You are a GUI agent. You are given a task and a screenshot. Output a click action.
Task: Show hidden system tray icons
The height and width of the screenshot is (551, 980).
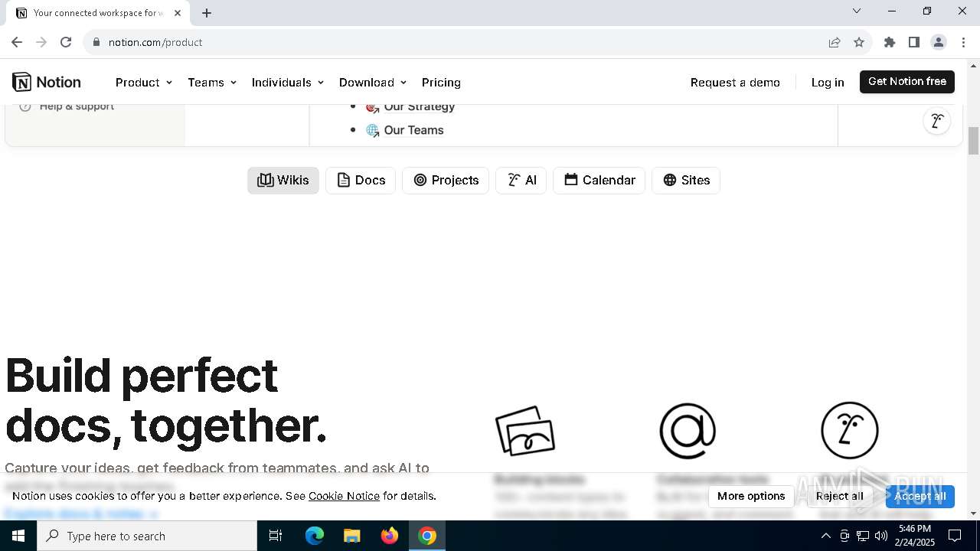(825, 536)
